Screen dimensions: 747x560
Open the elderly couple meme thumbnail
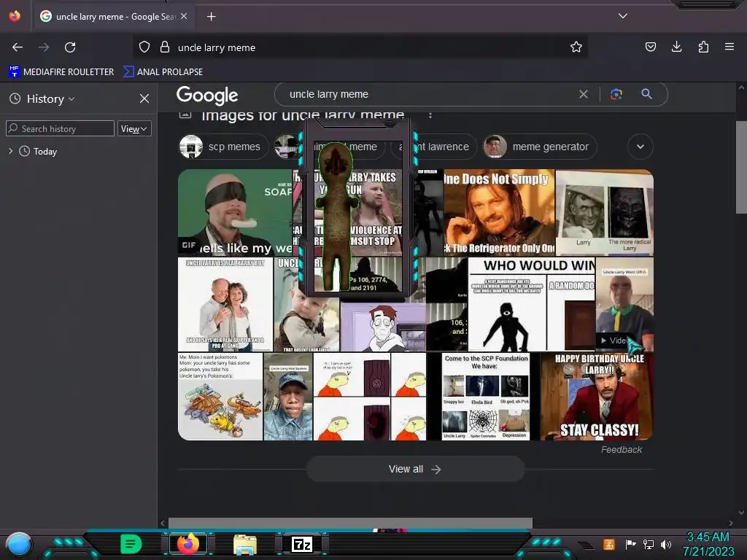[x=225, y=304]
